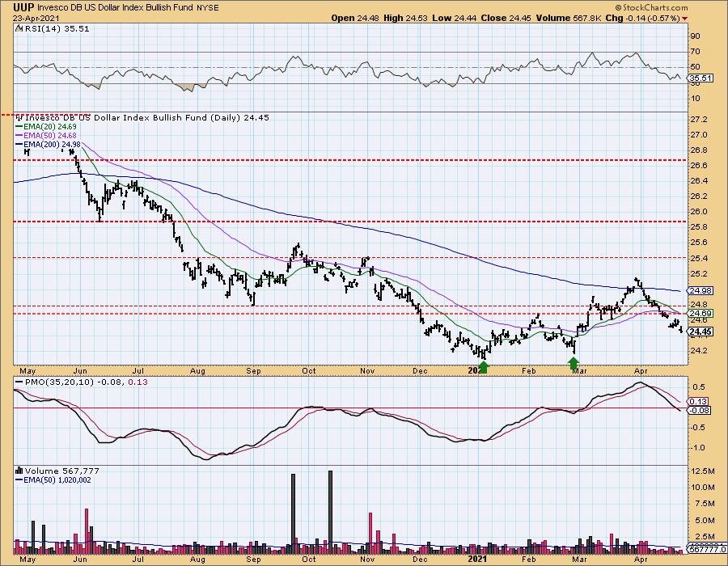Click the green up arrow near March low
728x566 pixels.
[x=574, y=363]
